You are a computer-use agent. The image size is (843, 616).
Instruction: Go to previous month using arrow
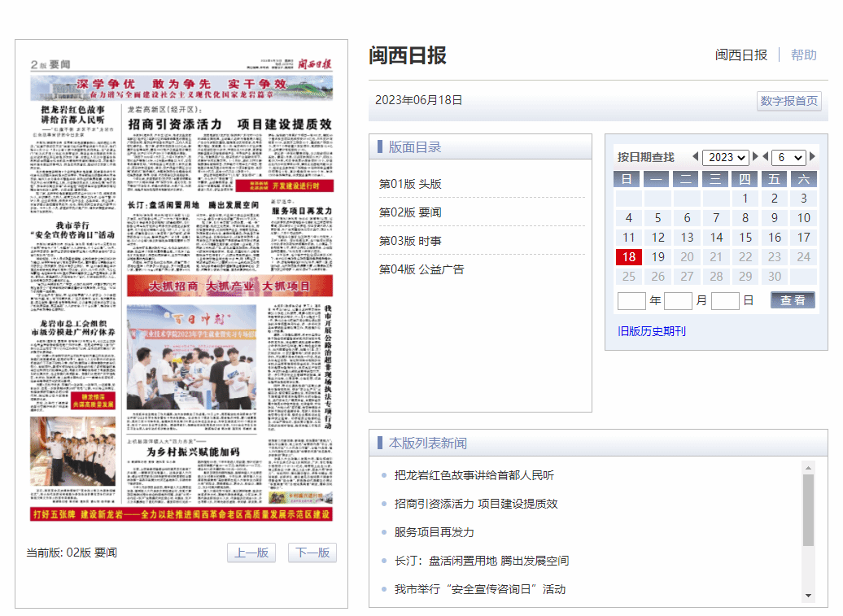765,157
